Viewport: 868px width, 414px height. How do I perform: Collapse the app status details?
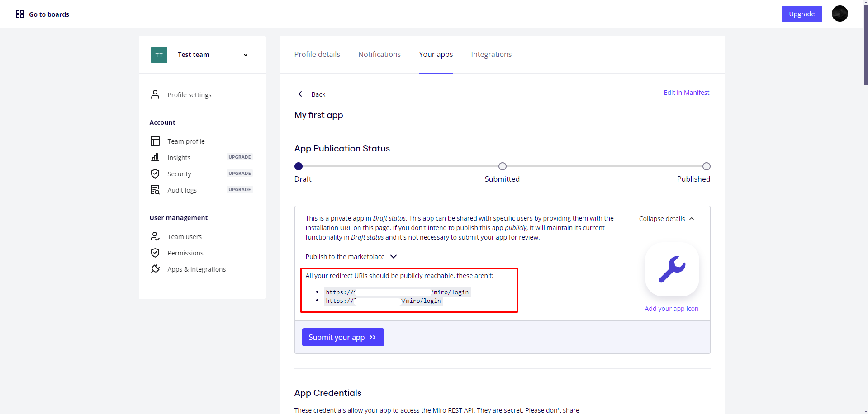(x=666, y=219)
